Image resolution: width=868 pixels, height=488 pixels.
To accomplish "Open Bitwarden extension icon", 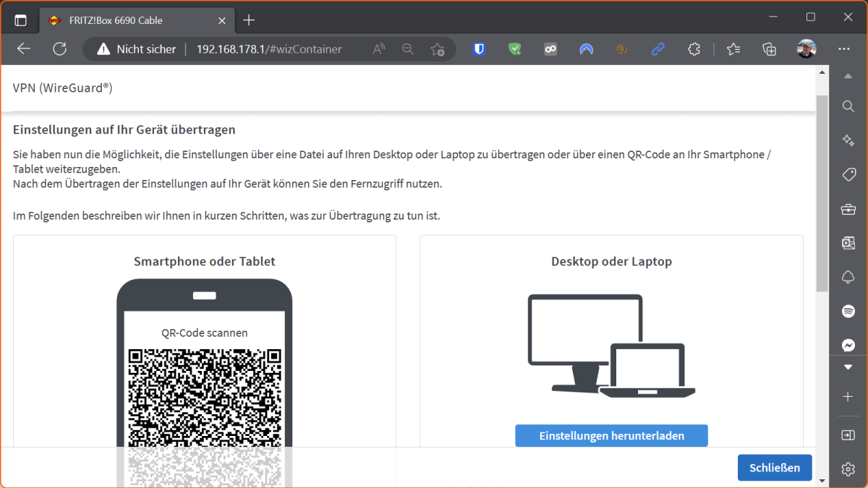I will (x=478, y=49).
